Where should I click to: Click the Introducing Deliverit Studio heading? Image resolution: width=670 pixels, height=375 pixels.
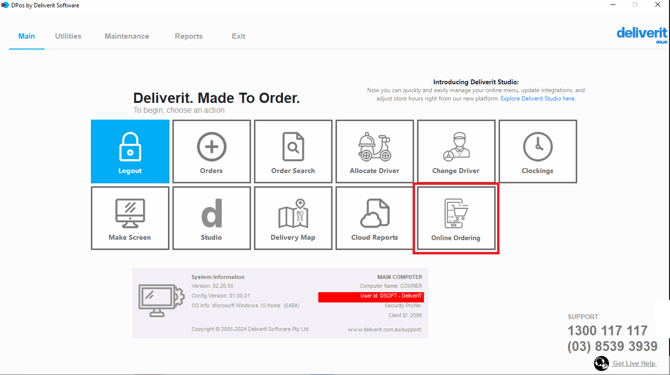pos(476,82)
